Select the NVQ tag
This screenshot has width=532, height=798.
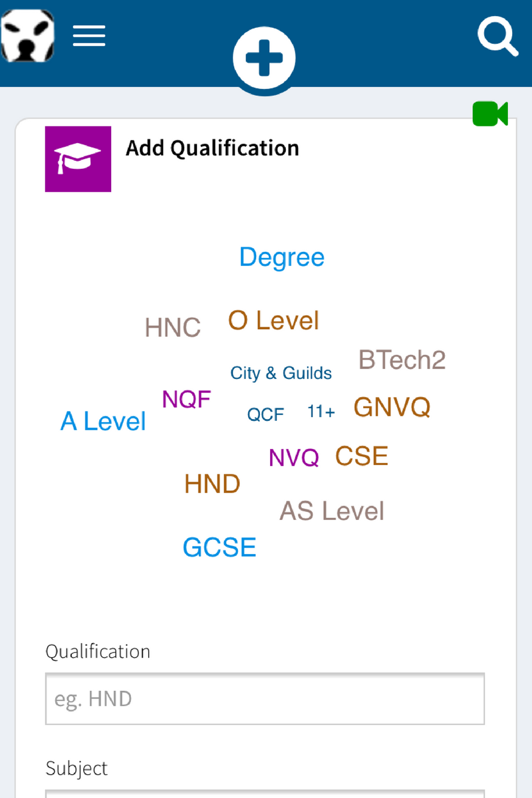pyautogui.click(x=294, y=458)
